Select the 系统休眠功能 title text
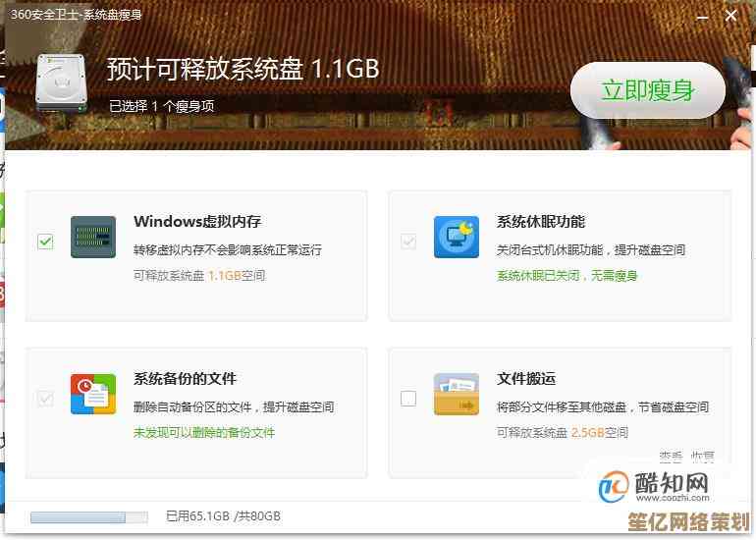Image resolution: width=756 pixels, height=540 pixels. [541, 222]
